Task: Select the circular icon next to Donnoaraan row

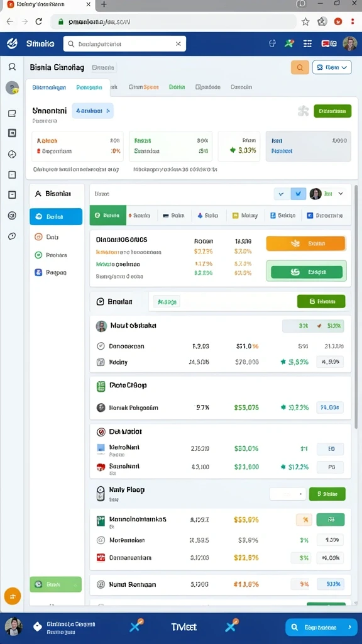Action: (101, 347)
